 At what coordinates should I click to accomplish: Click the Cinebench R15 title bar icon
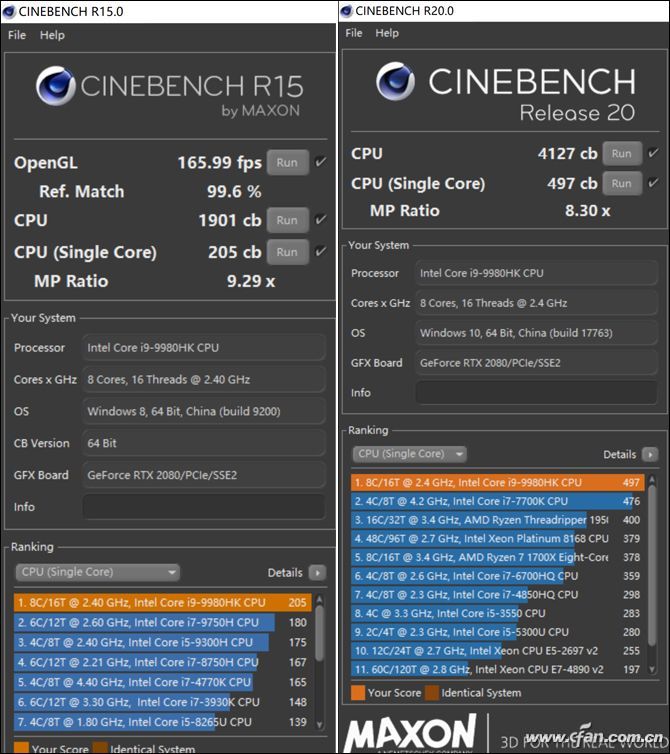(10, 11)
